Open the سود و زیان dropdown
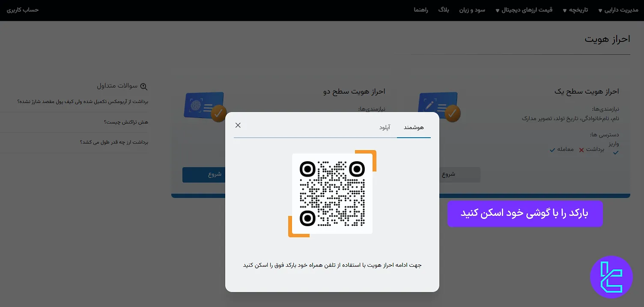The image size is (644, 307). (472, 10)
